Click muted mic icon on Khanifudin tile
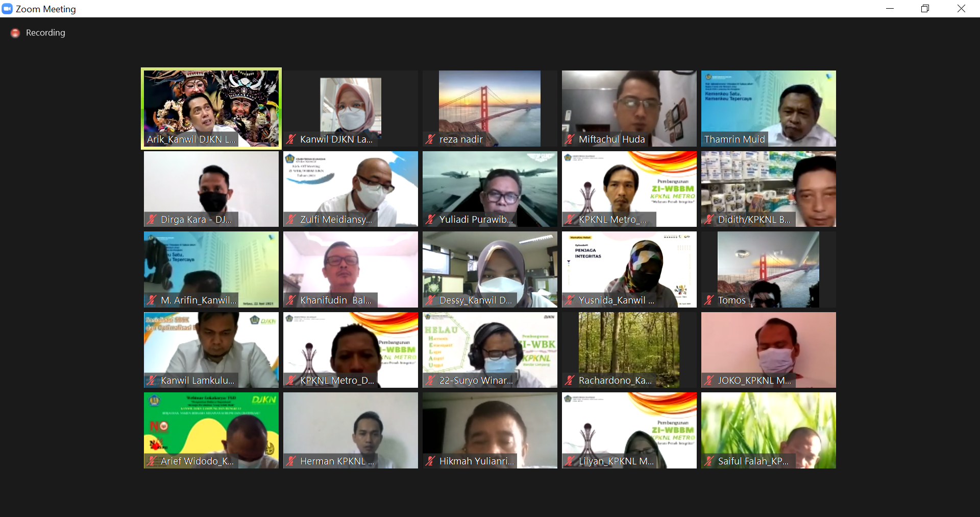Viewport: 980px width, 517px height. coord(291,300)
